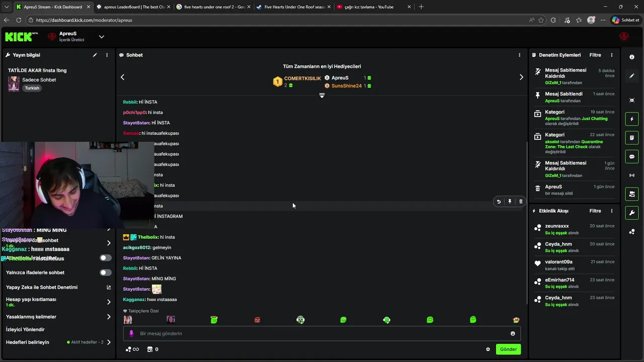Screen dimensions: 644x362
Task: Expand 'Hedefleri belirleyin' setting
Action: (109, 342)
